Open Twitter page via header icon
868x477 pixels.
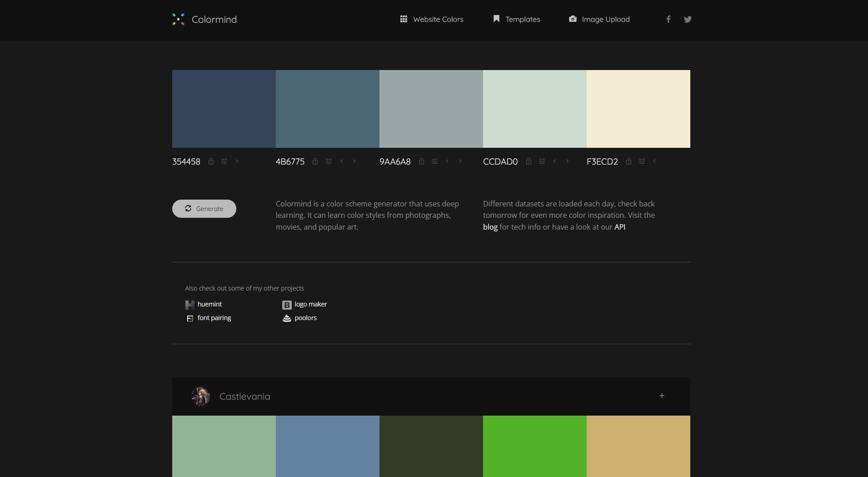688,19
